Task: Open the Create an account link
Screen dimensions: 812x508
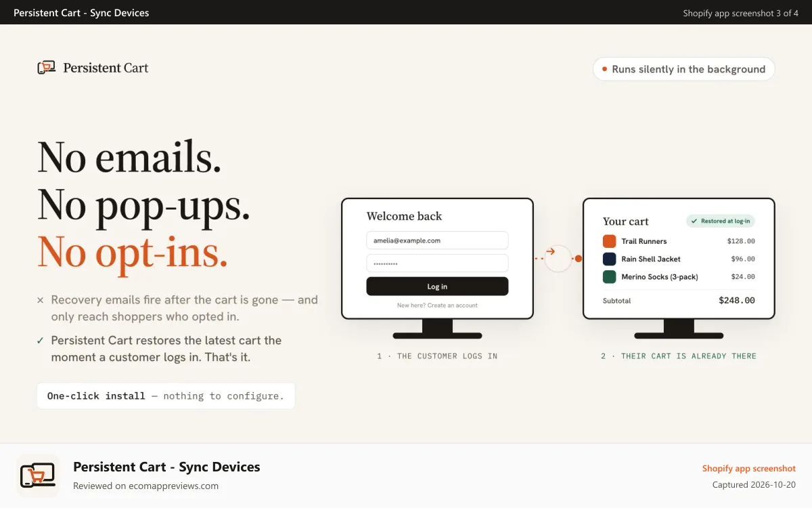Action: coord(452,305)
